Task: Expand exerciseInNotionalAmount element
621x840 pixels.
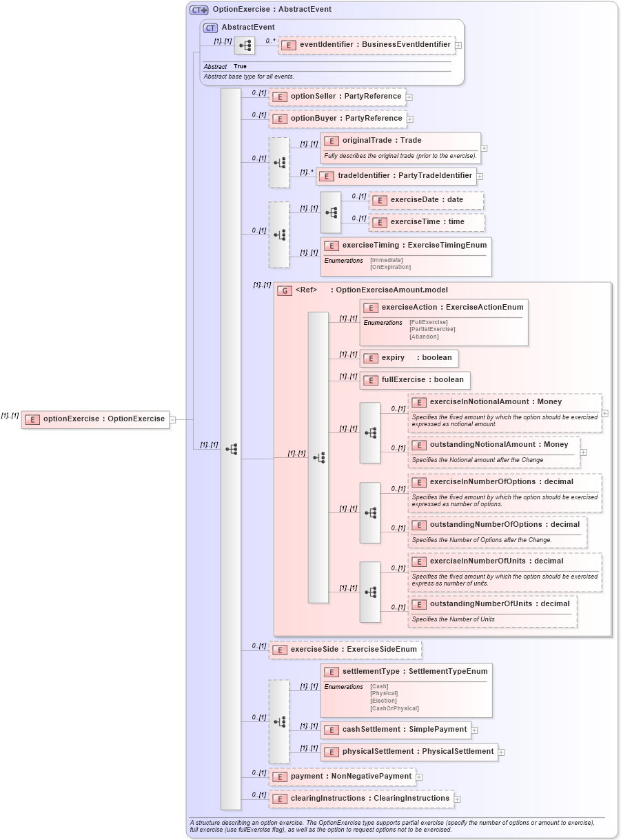Action: click(605, 413)
